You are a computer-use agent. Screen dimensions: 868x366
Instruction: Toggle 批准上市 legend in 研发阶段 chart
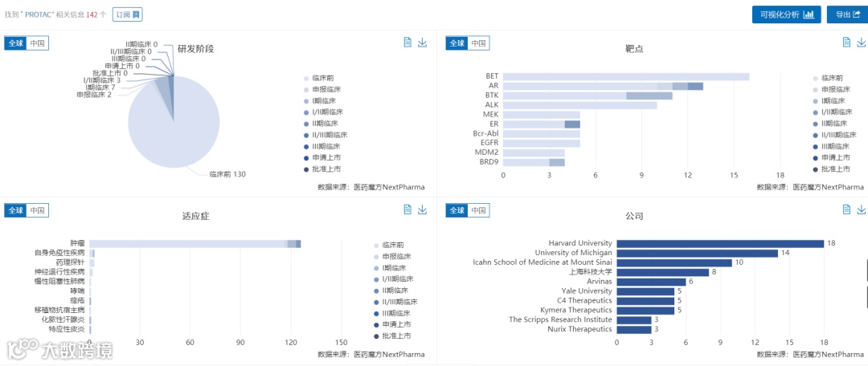tap(323, 169)
